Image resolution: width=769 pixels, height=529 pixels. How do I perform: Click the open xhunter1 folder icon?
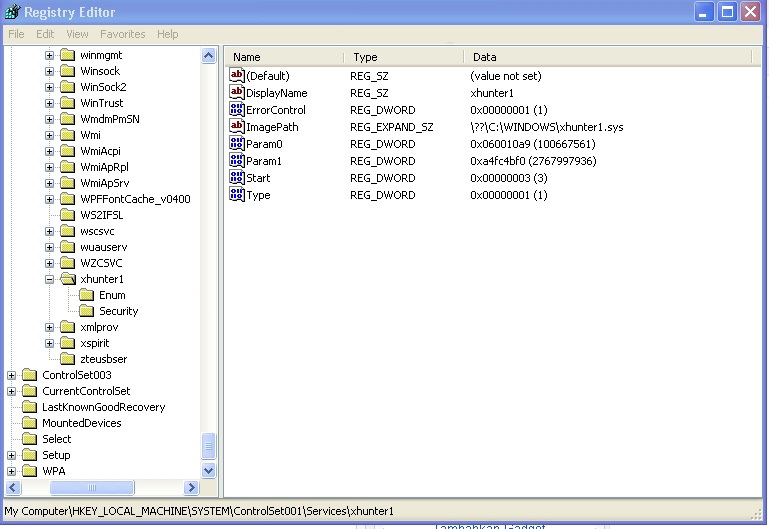[x=68, y=279]
